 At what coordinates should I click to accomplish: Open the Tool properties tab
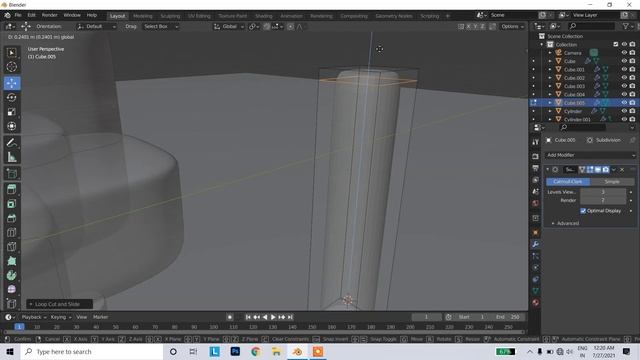pos(536,142)
